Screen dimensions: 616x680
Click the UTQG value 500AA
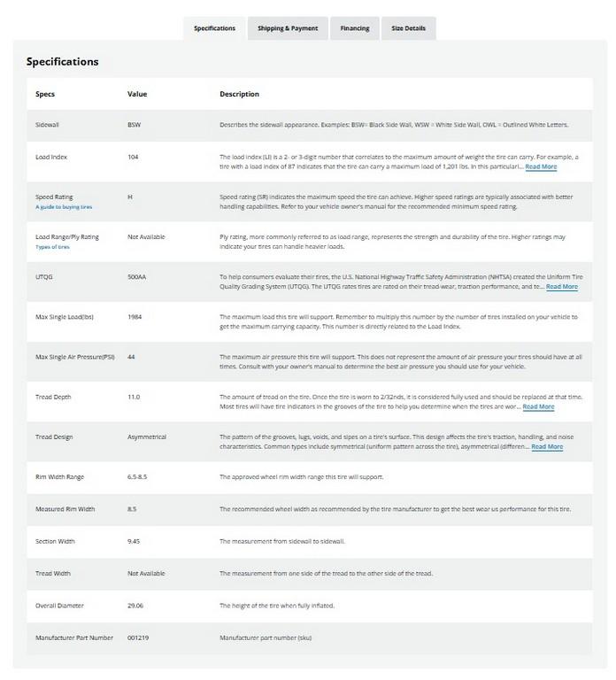click(138, 276)
